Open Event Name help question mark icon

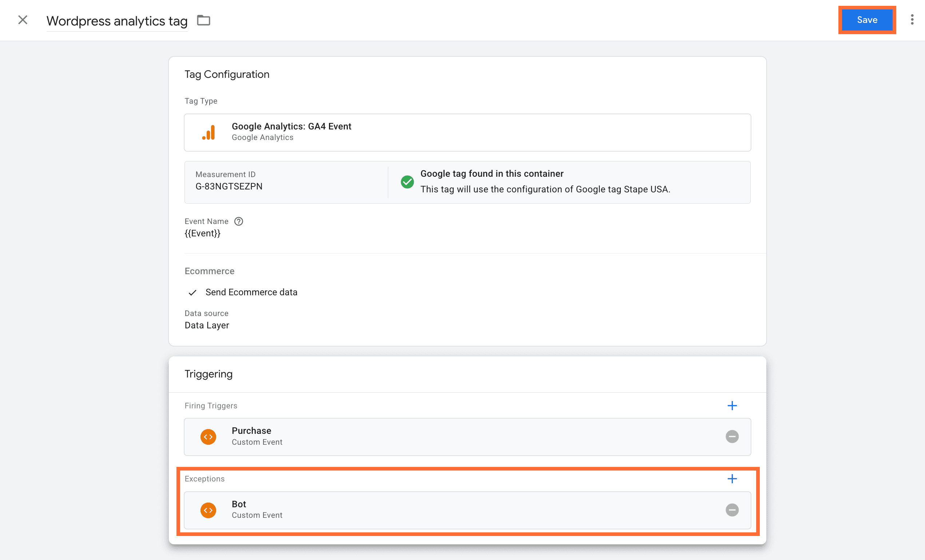coord(238,221)
